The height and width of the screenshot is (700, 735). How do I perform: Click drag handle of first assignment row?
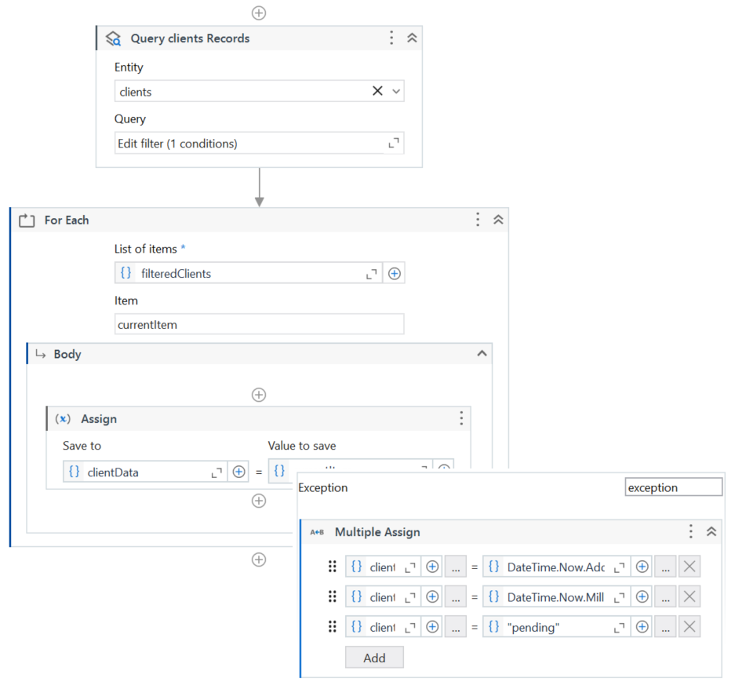(333, 567)
